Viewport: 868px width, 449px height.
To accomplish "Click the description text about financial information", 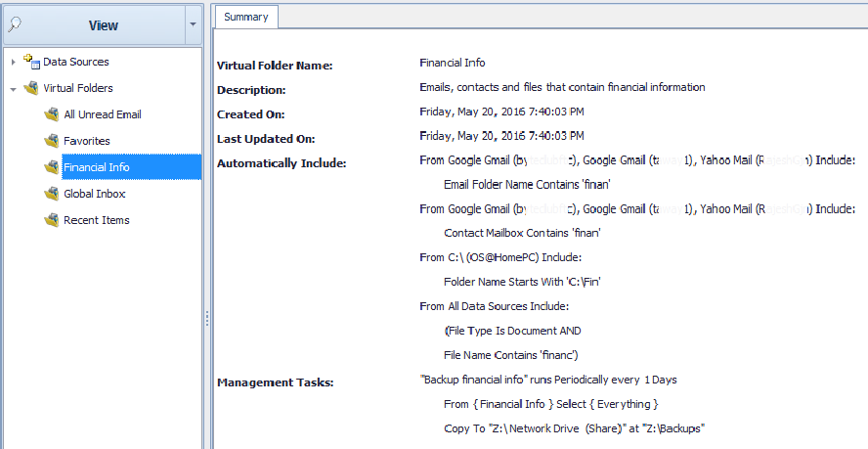I will [562, 87].
